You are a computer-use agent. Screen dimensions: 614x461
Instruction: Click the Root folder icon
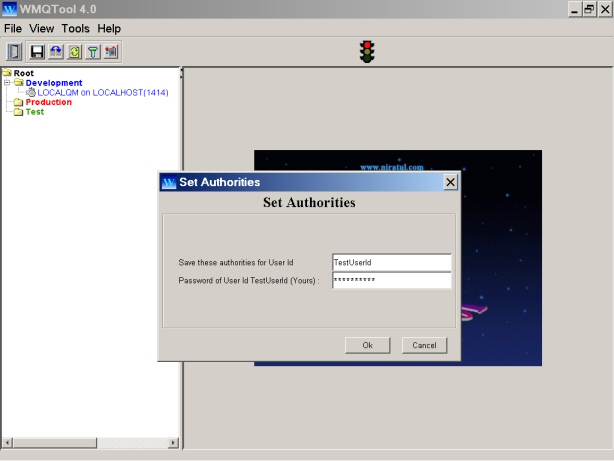coord(7,72)
